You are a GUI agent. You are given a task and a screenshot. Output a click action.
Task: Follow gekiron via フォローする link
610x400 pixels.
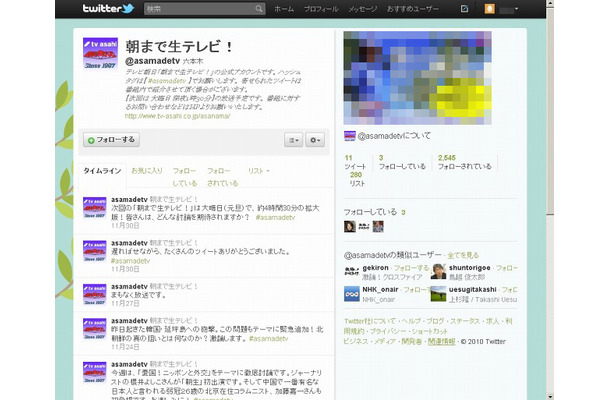(x=411, y=268)
